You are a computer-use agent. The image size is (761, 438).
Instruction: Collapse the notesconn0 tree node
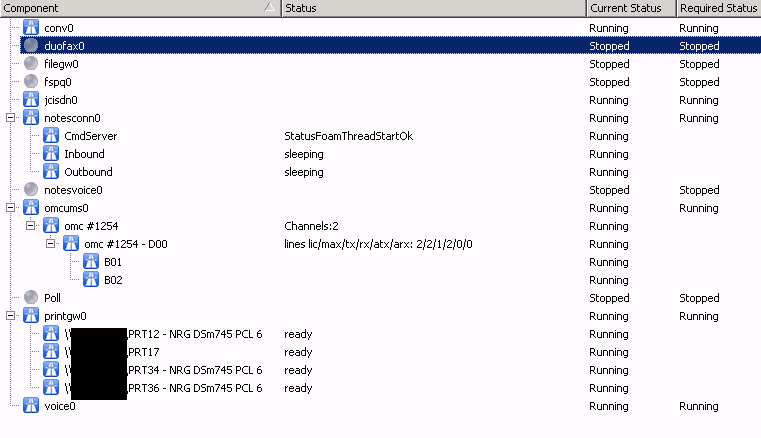[x=11, y=118]
